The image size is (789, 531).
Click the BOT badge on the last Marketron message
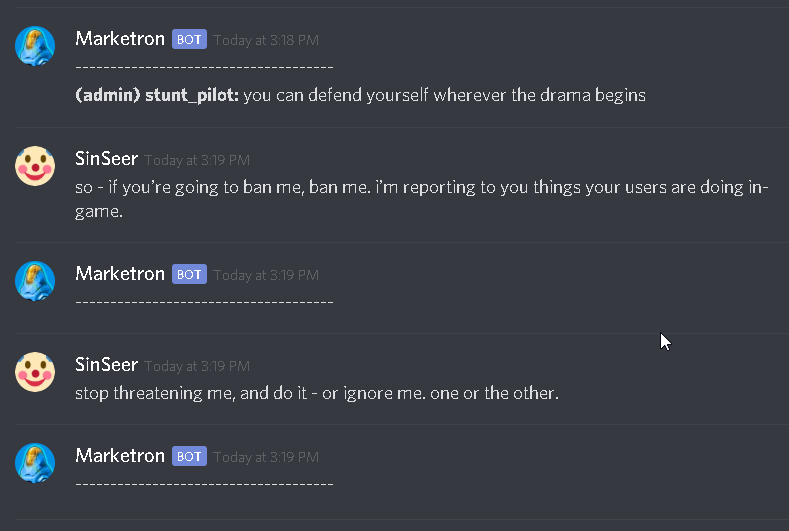pyautogui.click(x=189, y=456)
